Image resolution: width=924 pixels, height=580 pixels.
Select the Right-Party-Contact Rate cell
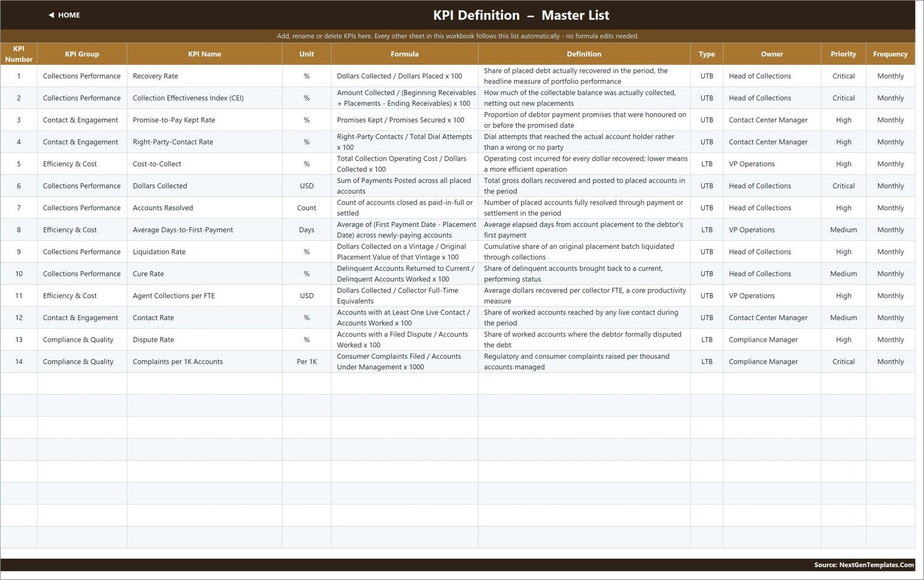click(204, 142)
